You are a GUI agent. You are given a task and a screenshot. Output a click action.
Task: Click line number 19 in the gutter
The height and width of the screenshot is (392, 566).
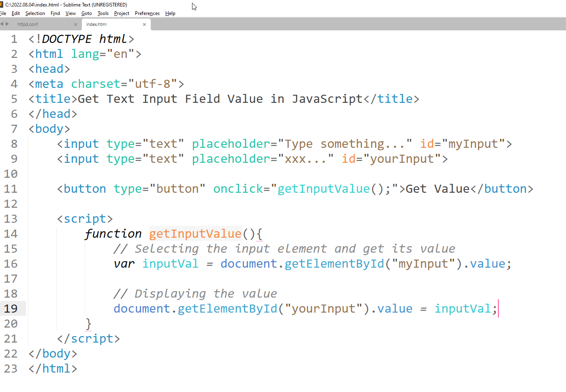11,309
